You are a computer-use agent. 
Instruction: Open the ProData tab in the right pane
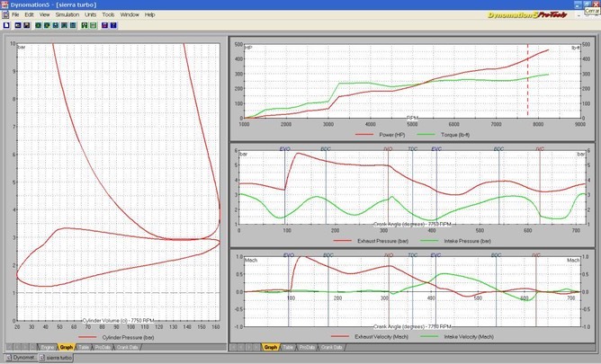coord(307,347)
